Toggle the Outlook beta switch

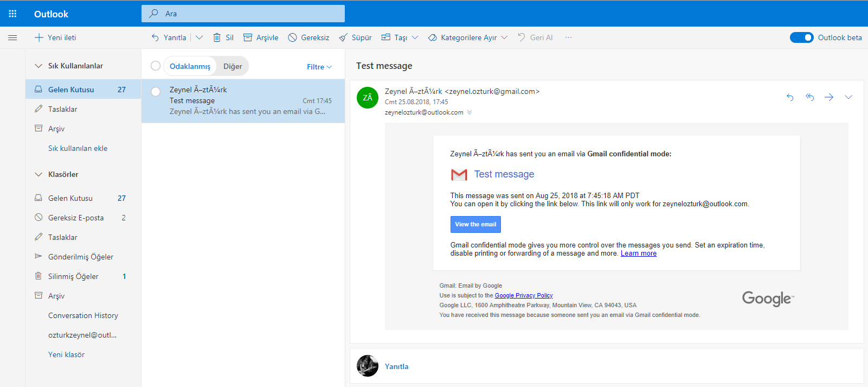pyautogui.click(x=801, y=37)
